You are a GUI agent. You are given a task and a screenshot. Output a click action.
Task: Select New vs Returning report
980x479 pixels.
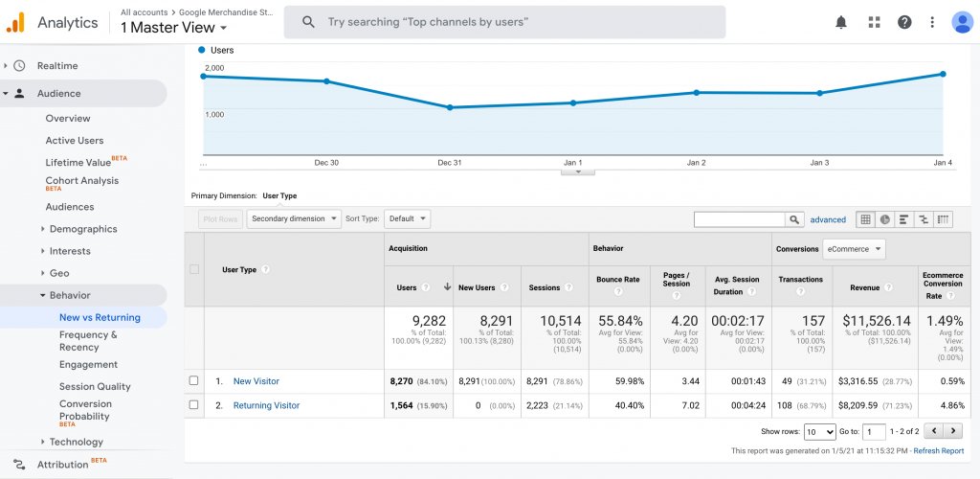(x=100, y=318)
